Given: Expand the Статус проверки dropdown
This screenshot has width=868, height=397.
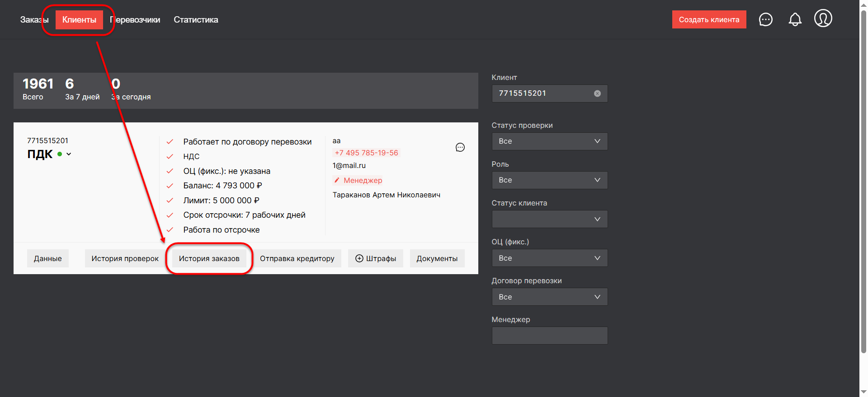Looking at the screenshot, I should [549, 141].
